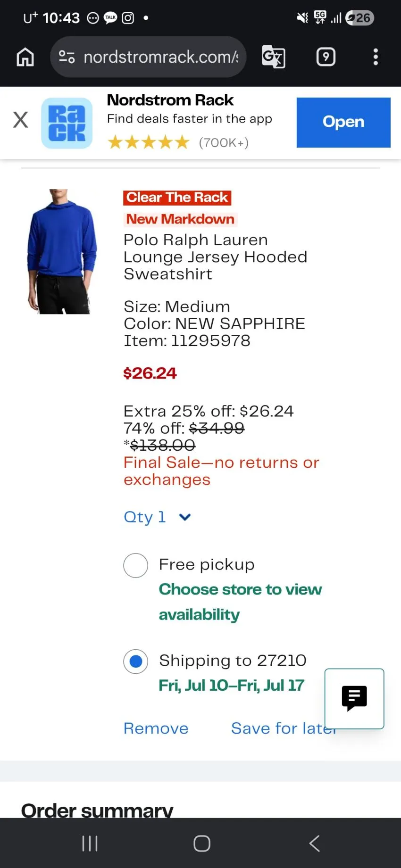
Task: Tap the Open app button
Action: tap(343, 123)
